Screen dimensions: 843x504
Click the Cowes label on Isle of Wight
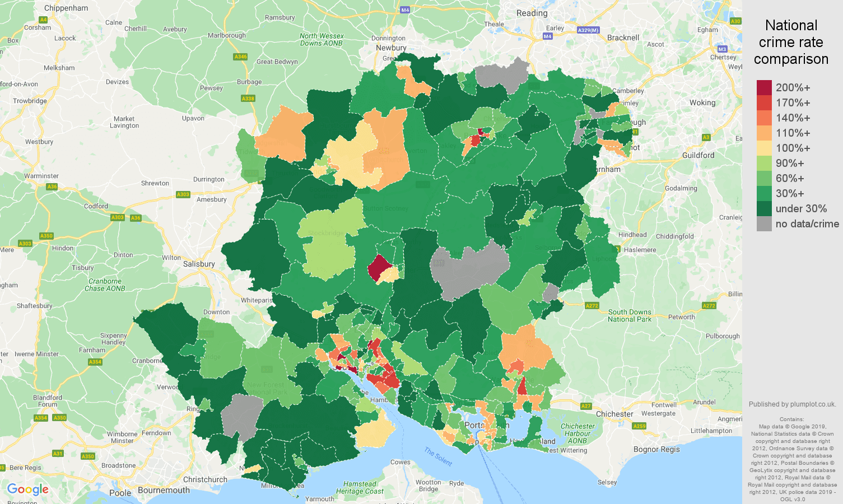point(400,462)
